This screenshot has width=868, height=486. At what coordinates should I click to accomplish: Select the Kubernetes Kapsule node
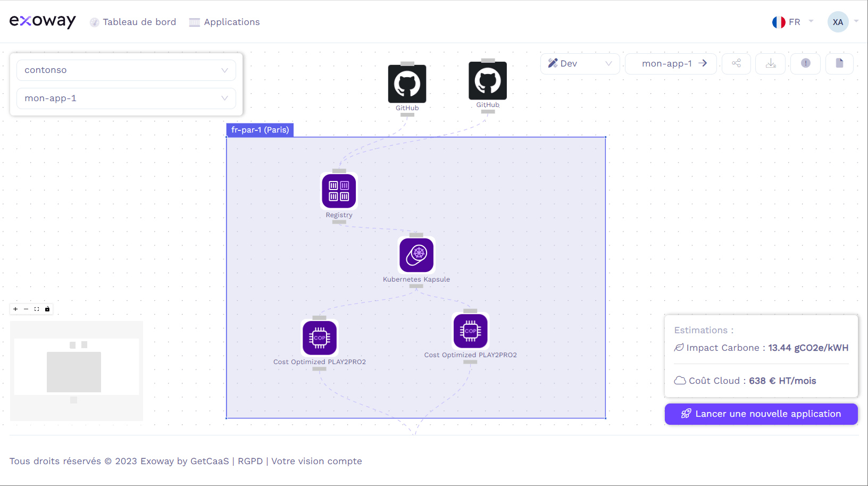tap(416, 255)
